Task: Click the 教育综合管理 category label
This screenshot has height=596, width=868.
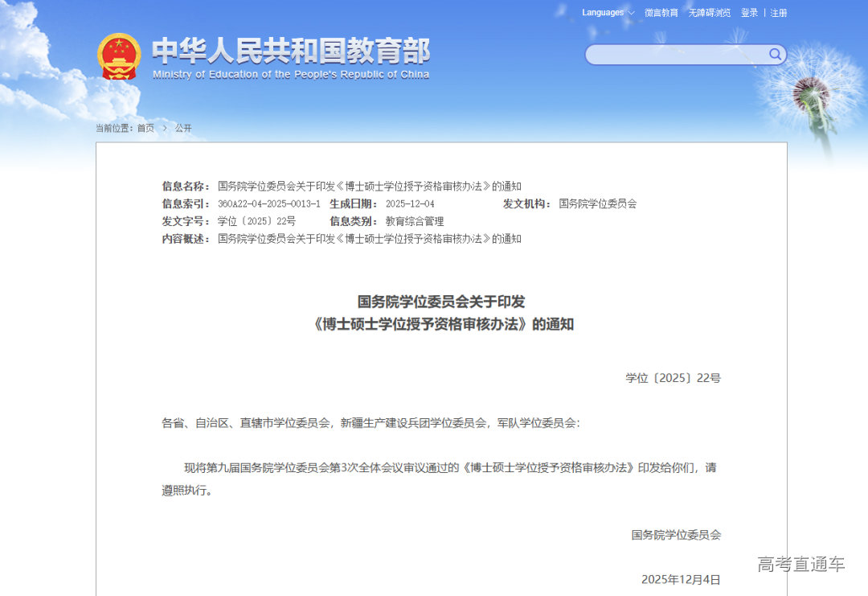Action: click(x=414, y=220)
